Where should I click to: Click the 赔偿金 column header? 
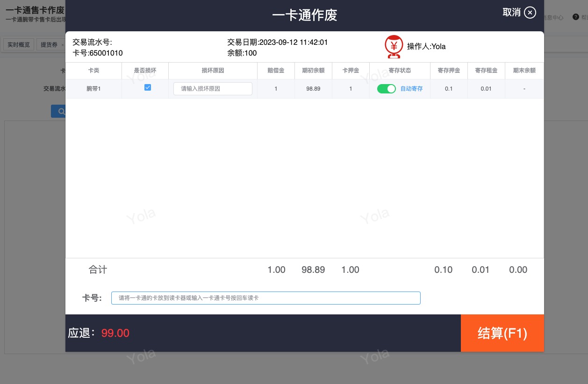pos(276,71)
